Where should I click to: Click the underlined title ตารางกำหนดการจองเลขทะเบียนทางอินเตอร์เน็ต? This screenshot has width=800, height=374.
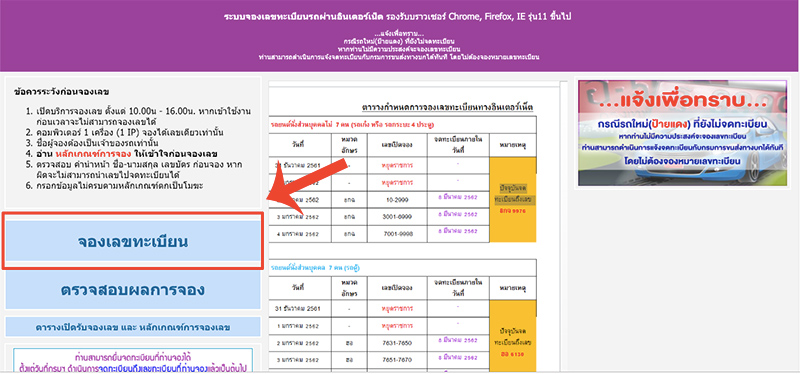[x=447, y=108]
